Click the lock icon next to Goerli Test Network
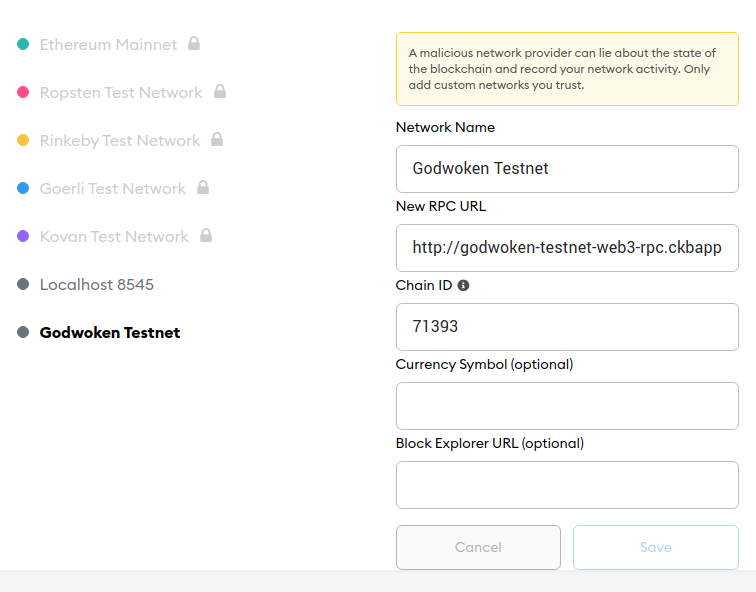The height and width of the screenshot is (592, 756). 203,188
